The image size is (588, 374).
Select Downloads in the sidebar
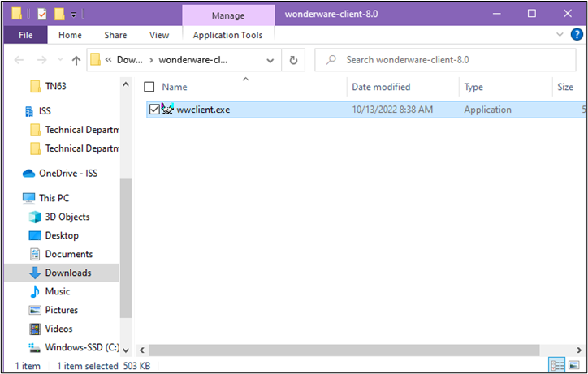point(62,273)
